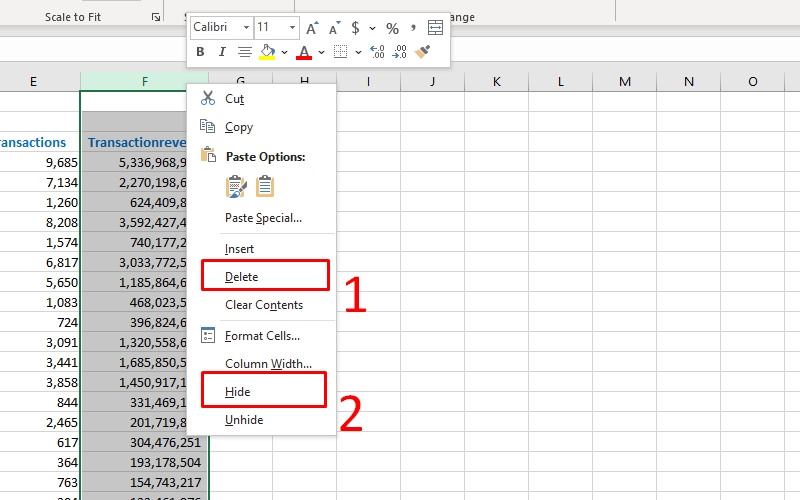The image size is (800, 500).
Task: Click the scissors Cut icon
Action: point(208,98)
